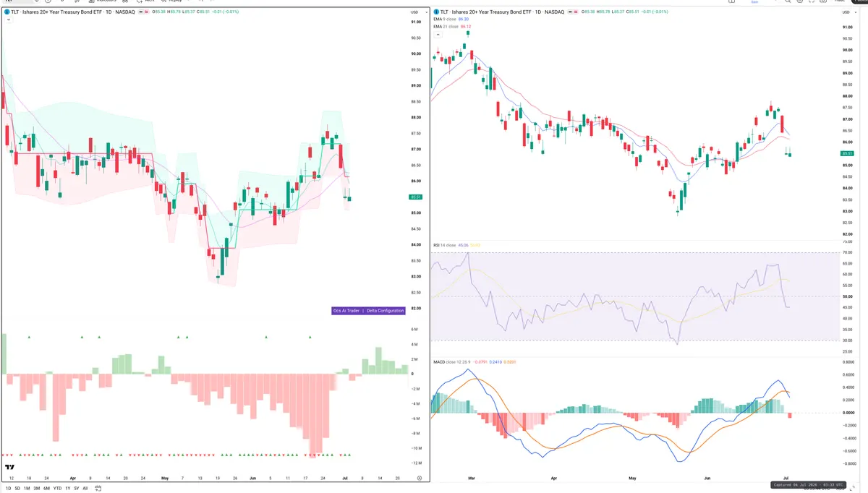Select the 6M time range
The width and height of the screenshot is (868, 493).
coord(46,489)
